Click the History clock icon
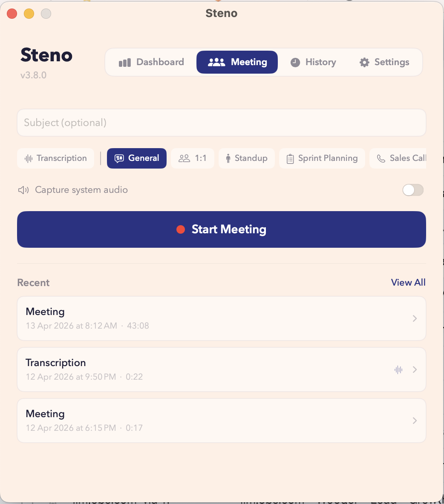This screenshot has width=444, height=504. [x=295, y=63]
